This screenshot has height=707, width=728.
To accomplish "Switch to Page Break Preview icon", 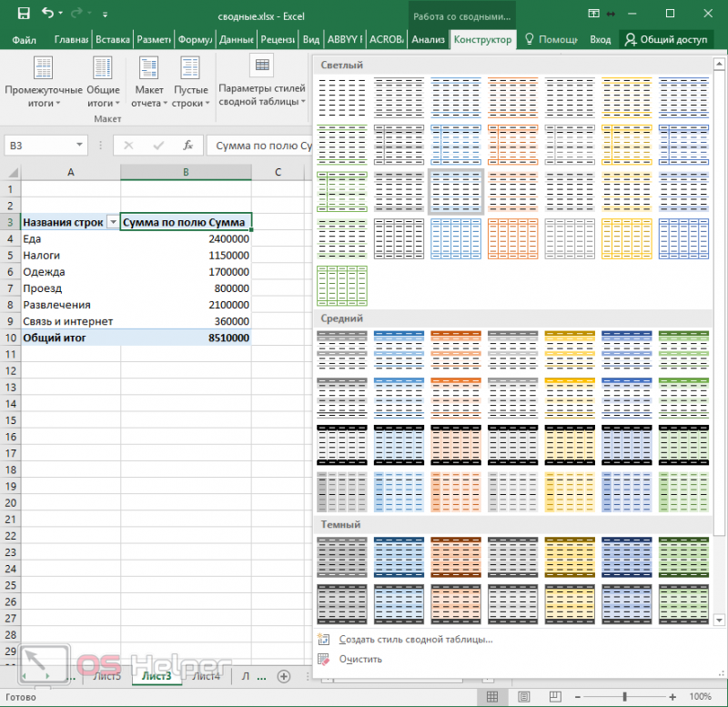I will click(555, 696).
